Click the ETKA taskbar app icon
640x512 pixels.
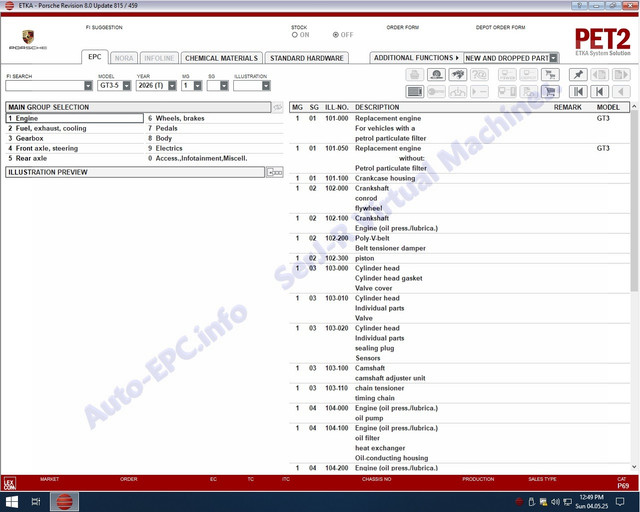[64, 502]
